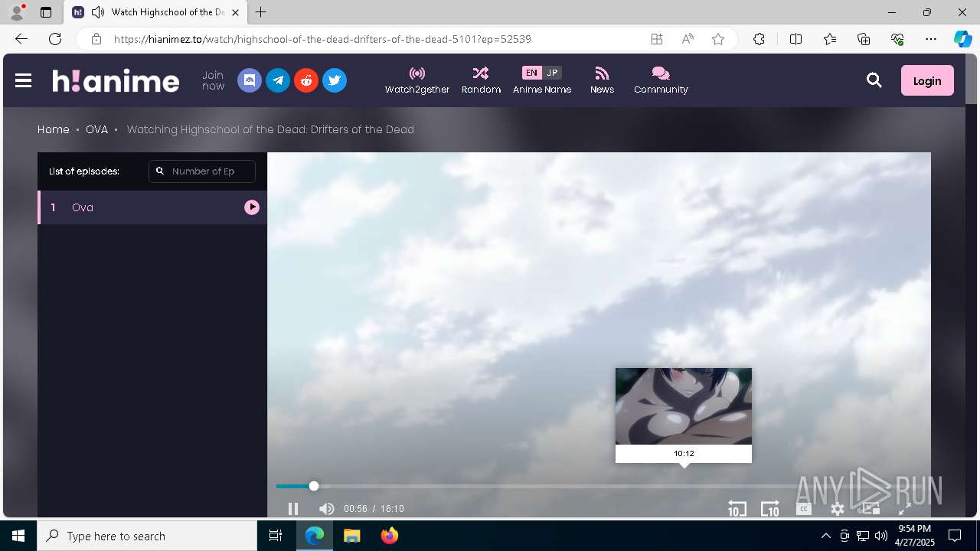Click the pink play icon on Ova row

[252, 207]
